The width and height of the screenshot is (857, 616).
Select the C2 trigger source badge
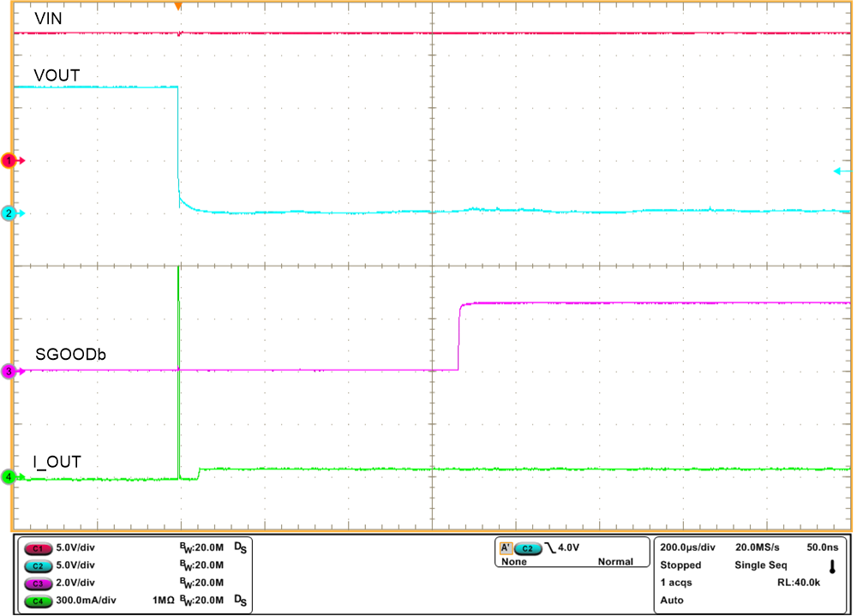point(528,548)
